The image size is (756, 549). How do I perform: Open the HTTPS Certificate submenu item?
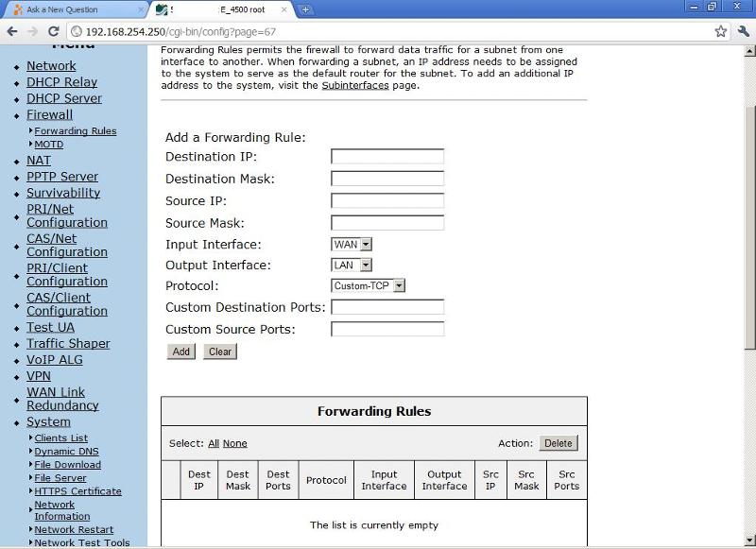point(77,491)
